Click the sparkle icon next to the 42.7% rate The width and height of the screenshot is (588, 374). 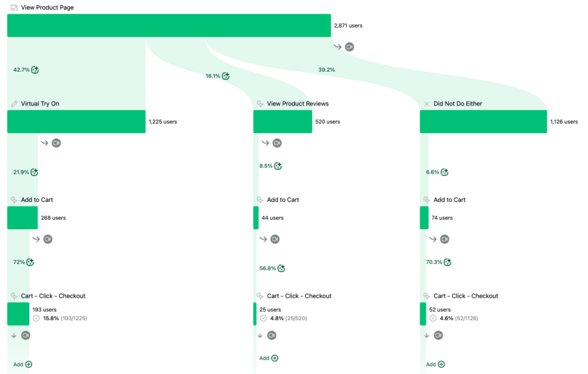point(34,69)
